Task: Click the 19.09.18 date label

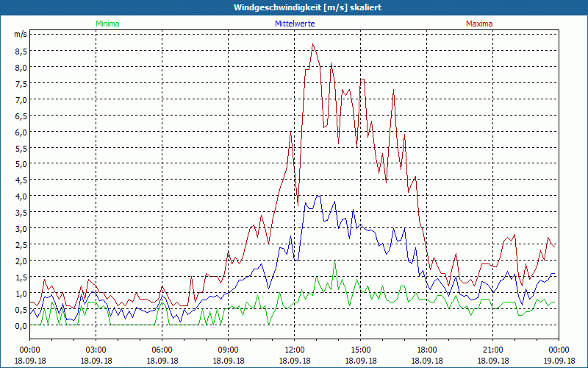Action: [x=559, y=361]
